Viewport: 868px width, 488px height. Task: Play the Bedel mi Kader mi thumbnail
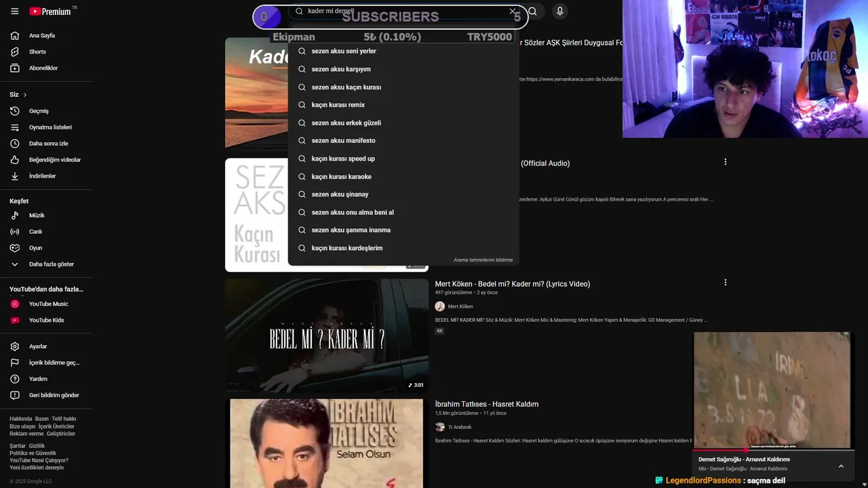(x=327, y=335)
